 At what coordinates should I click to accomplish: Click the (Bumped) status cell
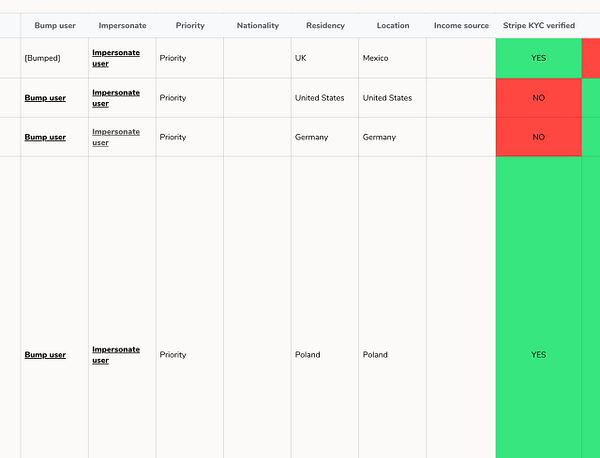coord(42,58)
